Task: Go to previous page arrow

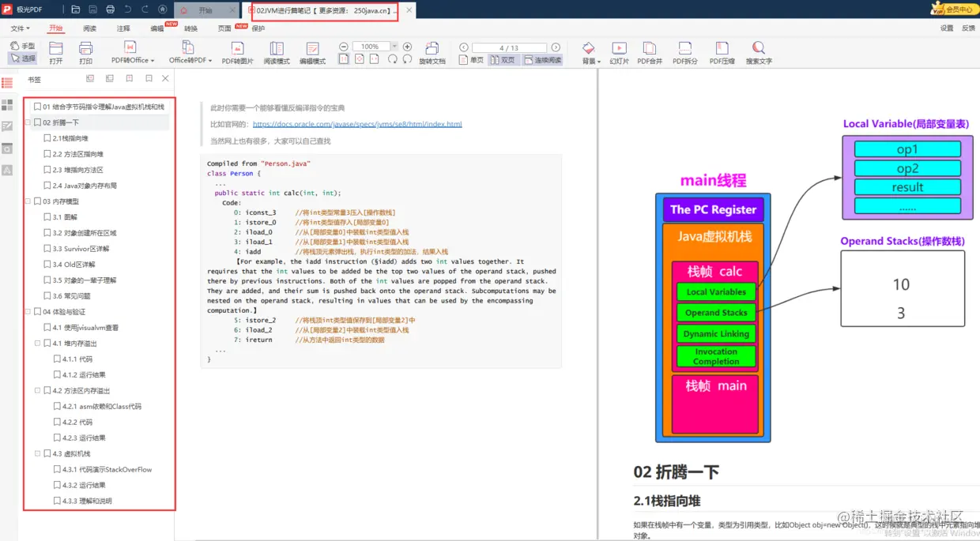Action: pyautogui.click(x=464, y=47)
